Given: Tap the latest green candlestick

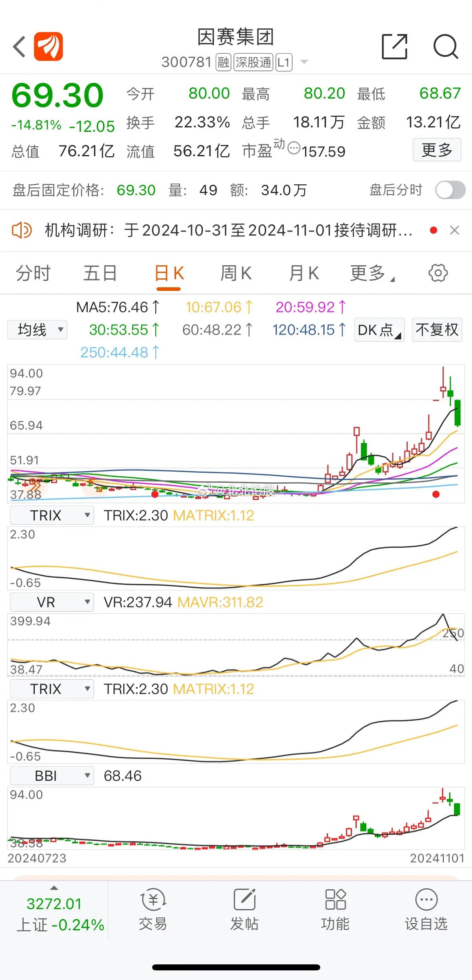Looking at the screenshot, I should (x=458, y=413).
